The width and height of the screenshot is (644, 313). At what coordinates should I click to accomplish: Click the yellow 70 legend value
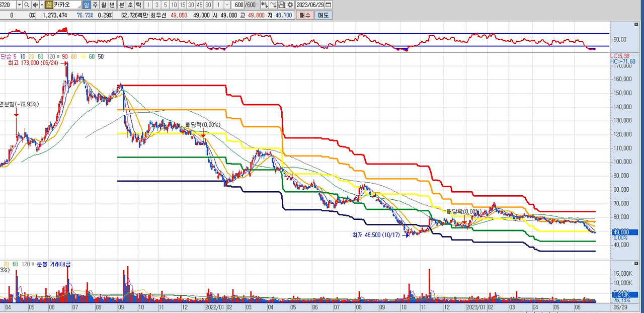coord(83,56)
